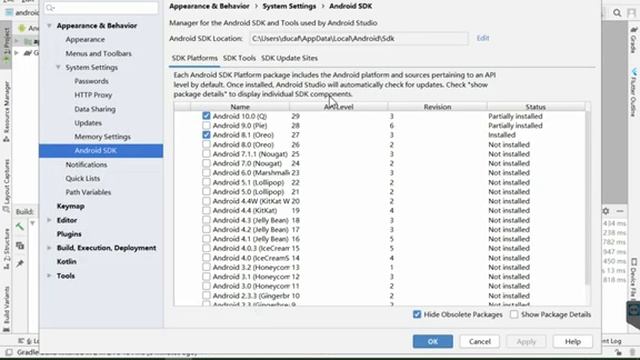Click the tool windows icon in status bar corner
Screen dimensions: 640x360
click(x=9, y=352)
